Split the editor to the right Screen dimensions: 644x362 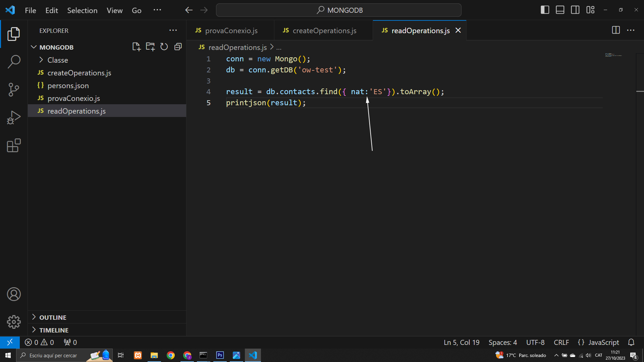(x=616, y=30)
